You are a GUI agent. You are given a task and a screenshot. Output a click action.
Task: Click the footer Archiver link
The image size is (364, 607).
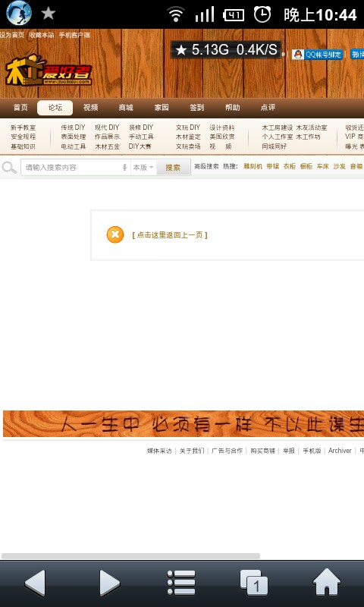click(x=340, y=451)
